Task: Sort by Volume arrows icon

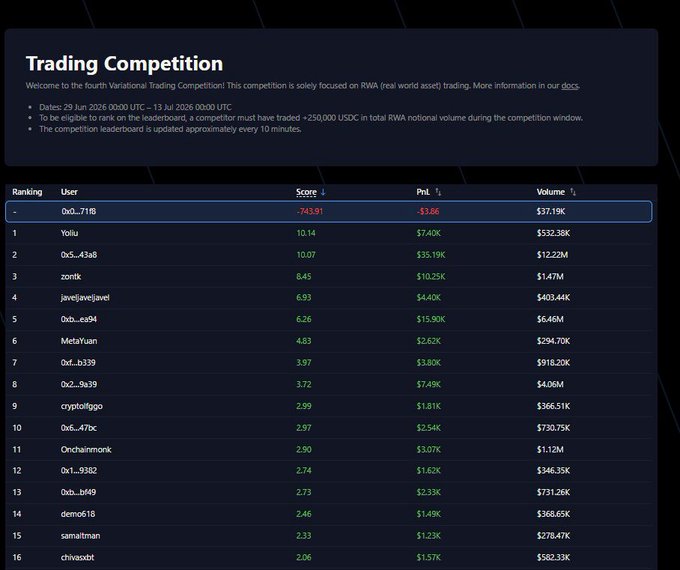Action: click(573, 192)
